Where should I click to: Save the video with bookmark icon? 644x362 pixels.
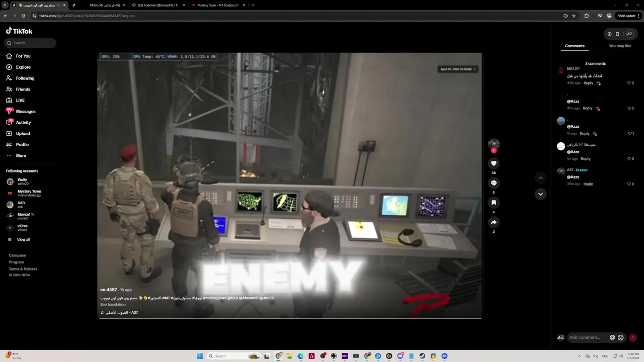point(494,203)
